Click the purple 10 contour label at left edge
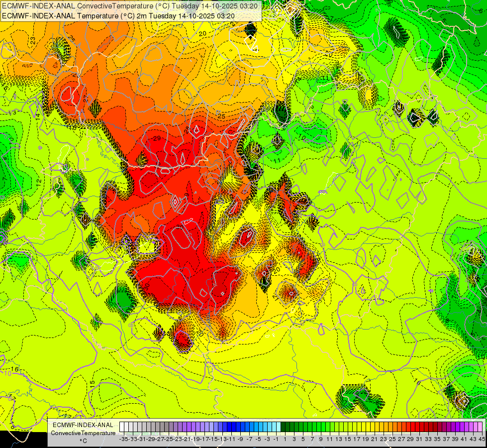Screen dimensions: 487x448 [x=7, y=373]
